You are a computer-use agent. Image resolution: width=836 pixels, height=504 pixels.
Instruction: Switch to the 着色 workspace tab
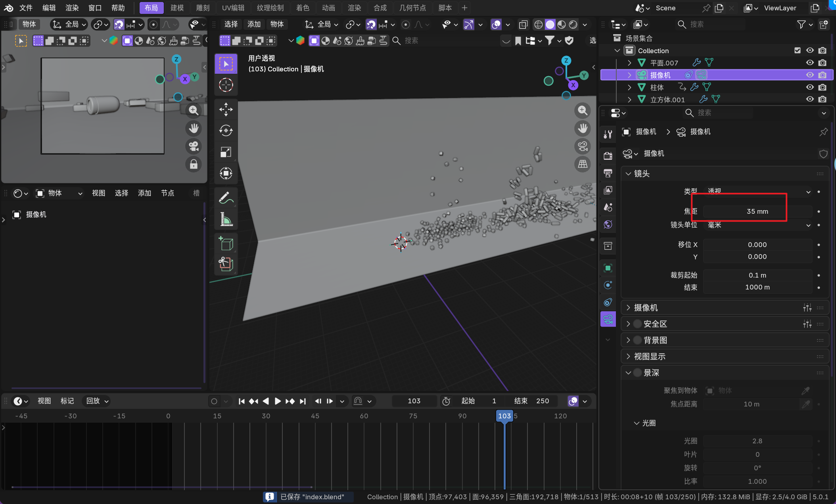coord(303,8)
